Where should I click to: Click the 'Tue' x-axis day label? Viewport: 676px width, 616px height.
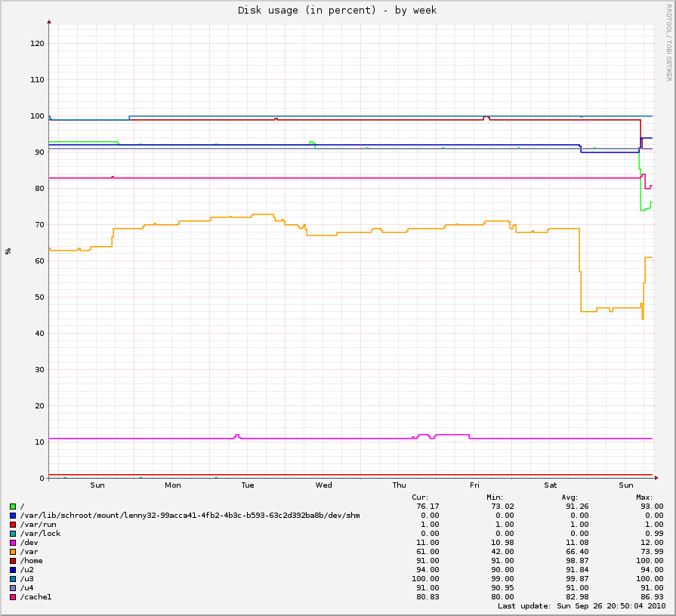pos(248,485)
